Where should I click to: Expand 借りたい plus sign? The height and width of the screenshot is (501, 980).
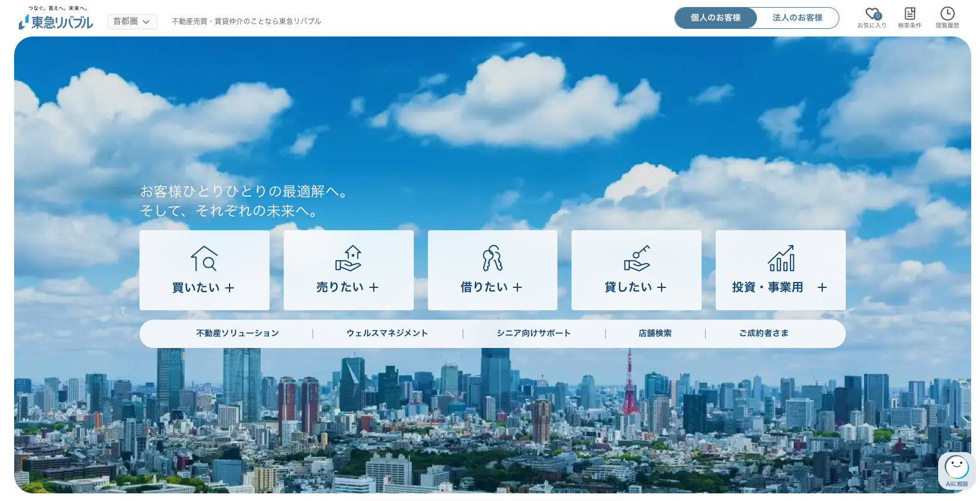coord(517,287)
